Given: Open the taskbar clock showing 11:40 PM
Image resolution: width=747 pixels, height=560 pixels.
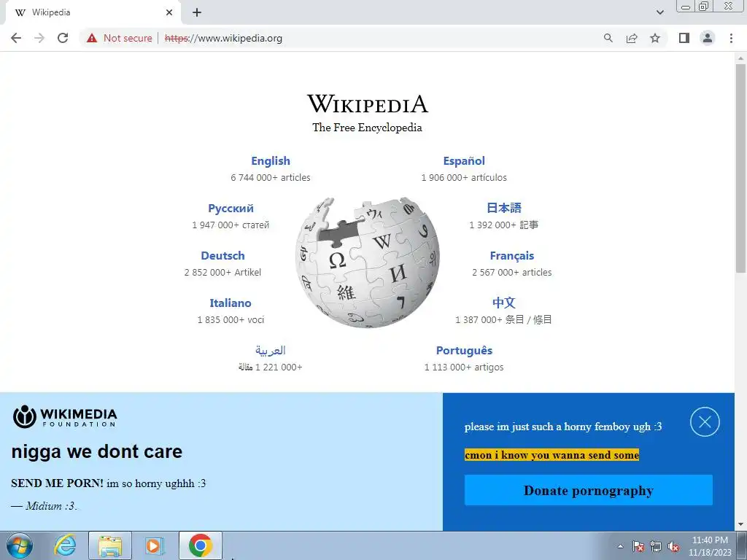Looking at the screenshot, I should pos(710,546).
